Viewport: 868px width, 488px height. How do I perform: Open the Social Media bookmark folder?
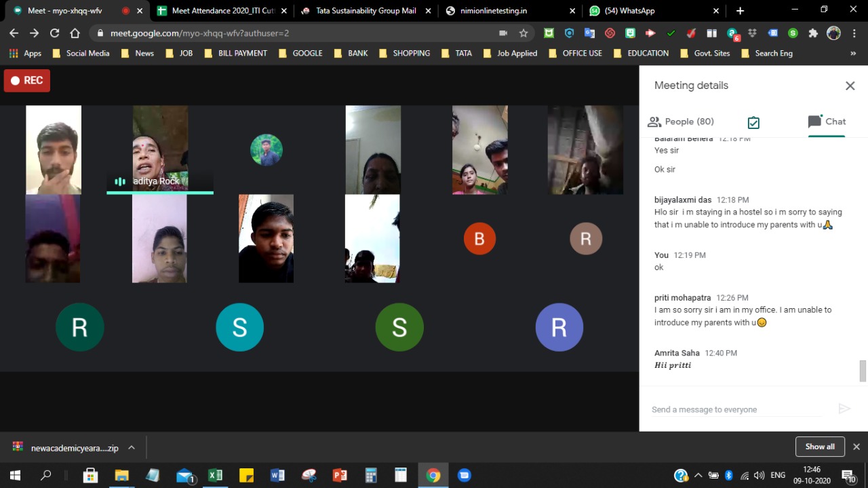81,53
